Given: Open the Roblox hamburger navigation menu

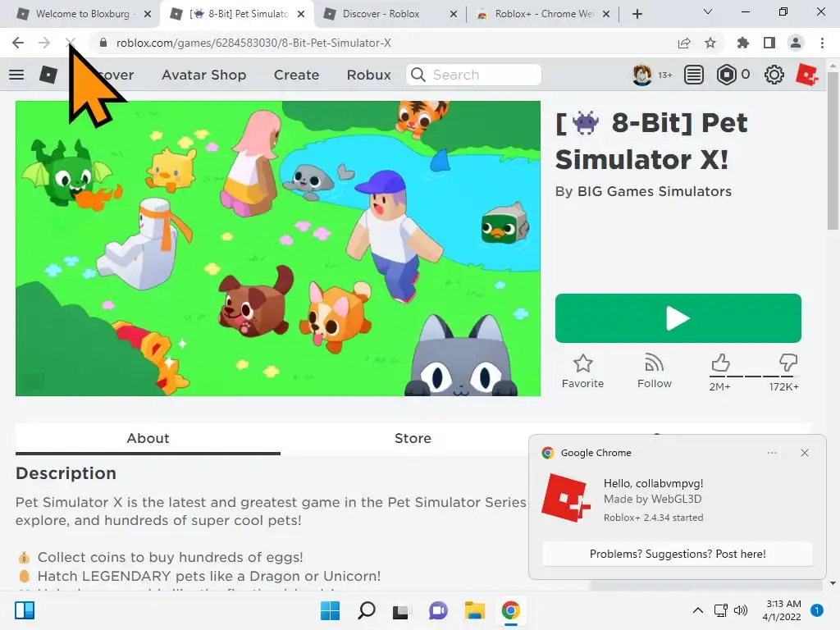Looking at the screenshot, I should point(16,75).
